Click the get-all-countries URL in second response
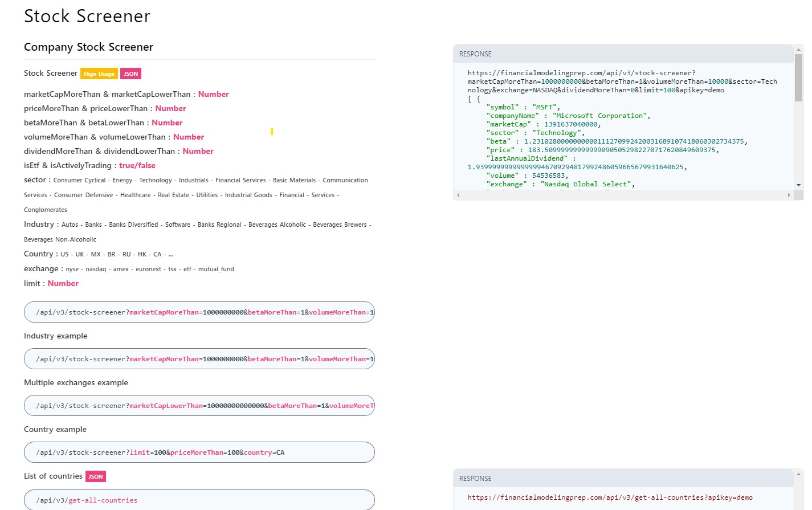 tap(610, 497)
